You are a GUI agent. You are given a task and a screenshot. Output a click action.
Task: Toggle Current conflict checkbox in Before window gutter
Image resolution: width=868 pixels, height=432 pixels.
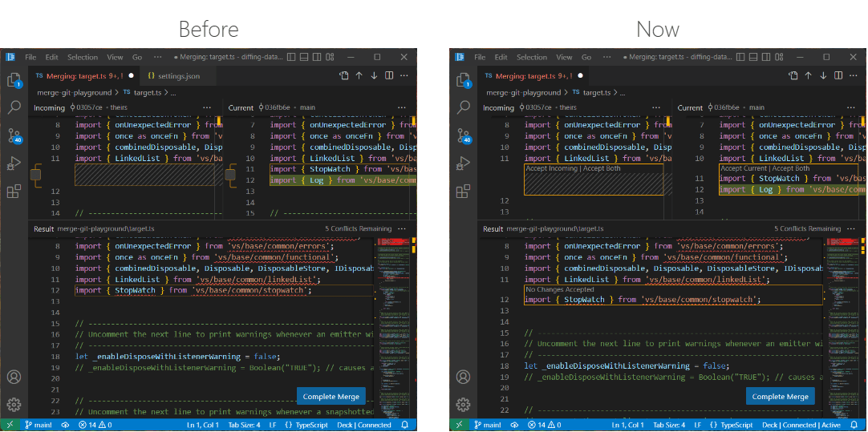coord(231,176)
